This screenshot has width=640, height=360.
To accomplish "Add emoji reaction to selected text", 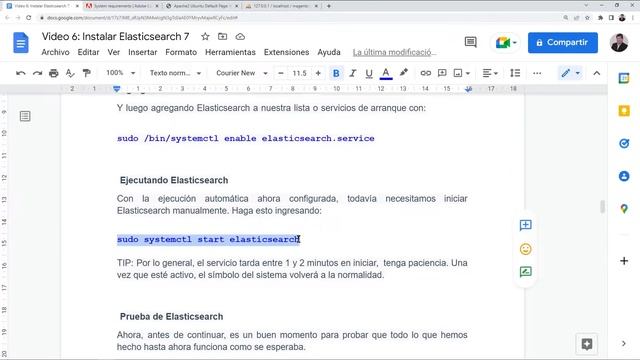I will tap(525, 249).
